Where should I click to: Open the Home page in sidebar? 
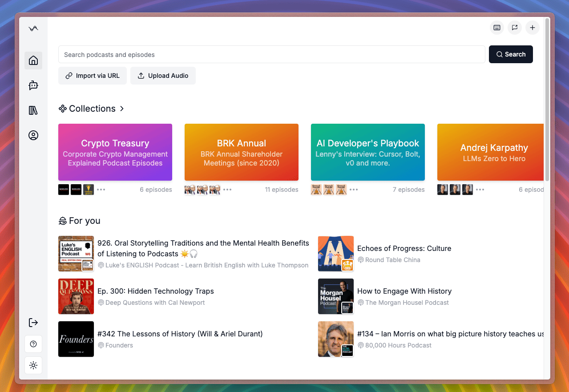[x=33, y=61]
